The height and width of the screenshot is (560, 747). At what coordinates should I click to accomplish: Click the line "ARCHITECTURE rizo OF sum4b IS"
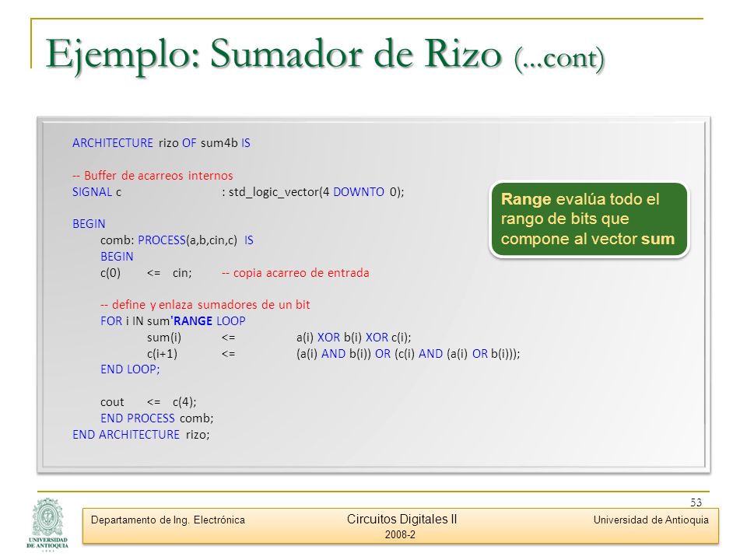[x=161, y=143]
